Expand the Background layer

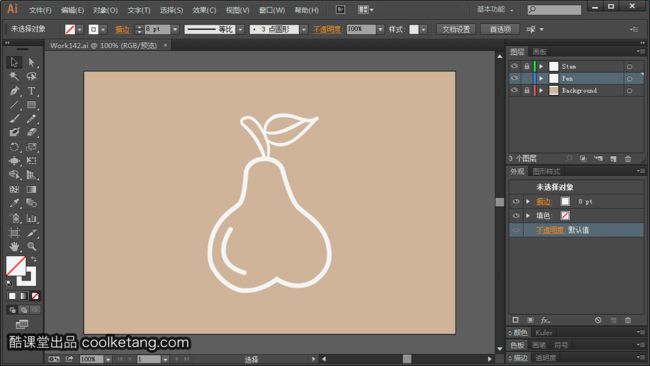pyautogui.click(x=541, y=90)
